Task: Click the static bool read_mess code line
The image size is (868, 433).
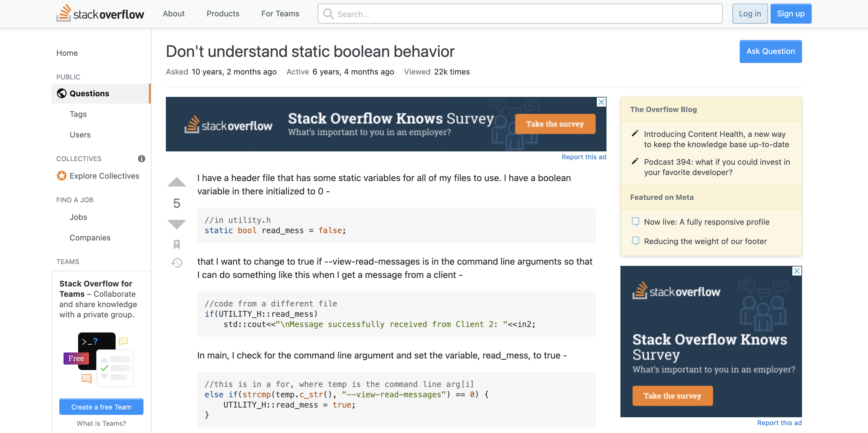Action: [275, 230]
